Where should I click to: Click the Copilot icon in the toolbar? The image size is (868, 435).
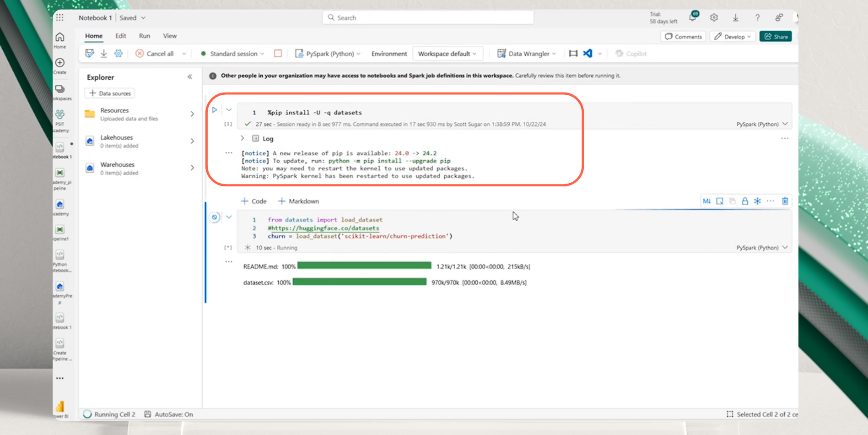coord(619,53)
